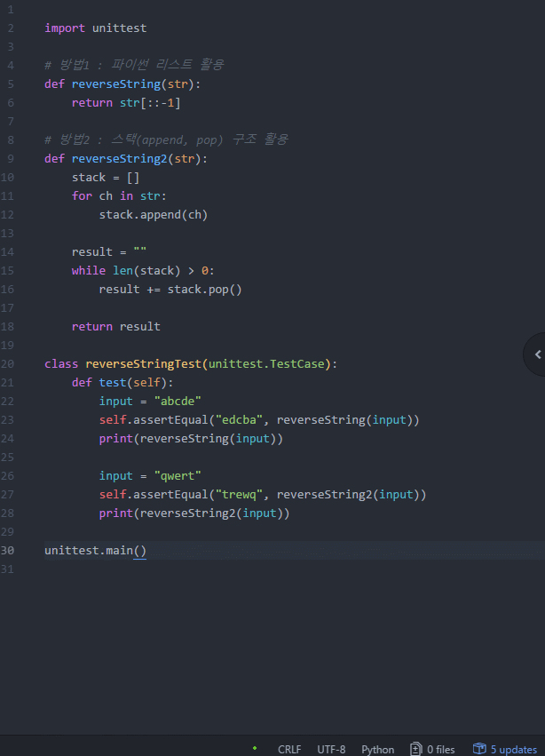
Task: Place cursor on 'import unittest' line
Action: pyautogui.click(x=95, y=28)
